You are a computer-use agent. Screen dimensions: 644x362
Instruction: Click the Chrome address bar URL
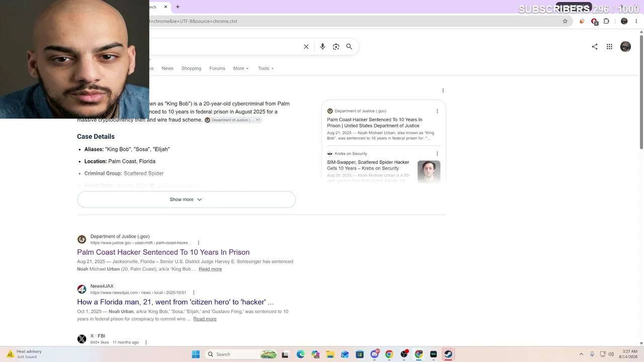click(193, 21)
